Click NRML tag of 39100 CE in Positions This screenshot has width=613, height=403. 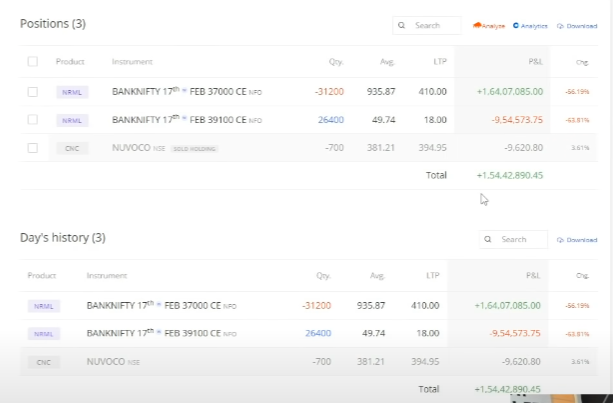point(72,120)
